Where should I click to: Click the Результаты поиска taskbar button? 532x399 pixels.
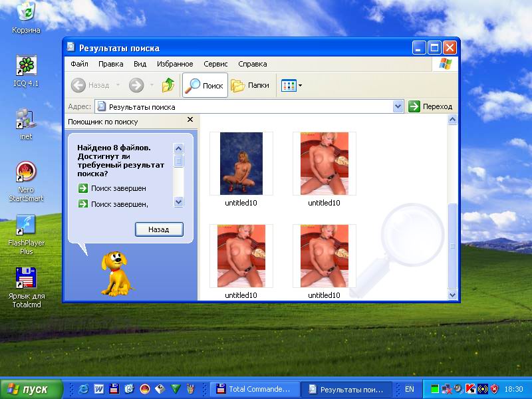(346, 389)
